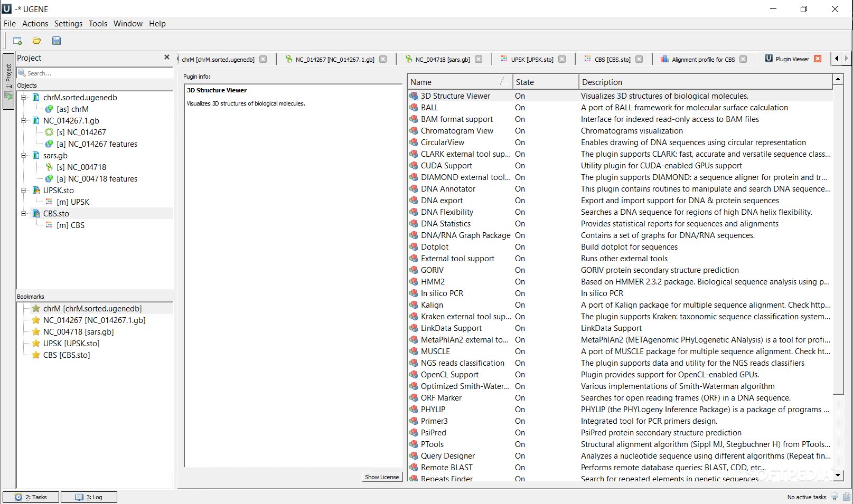
Task: Click the Plugin Viewer tab UGENE icon
Action: pos(769,59)
